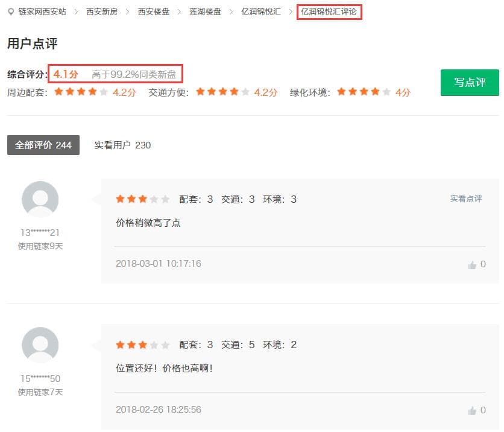Navigate to 莲湖楼盘 breadcrumb
This screenshot has height=432, width=504.
pos(205,11)
